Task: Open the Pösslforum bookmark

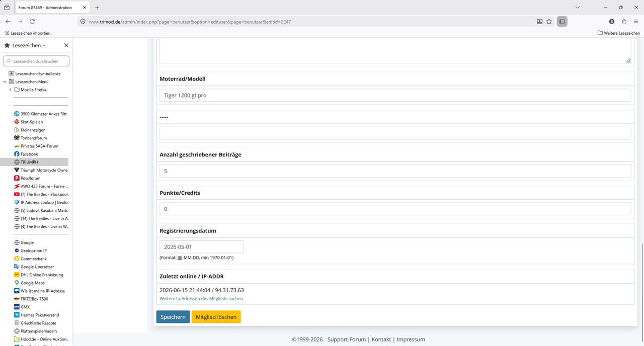Action: pyautogui.click(x=28, y=178)
